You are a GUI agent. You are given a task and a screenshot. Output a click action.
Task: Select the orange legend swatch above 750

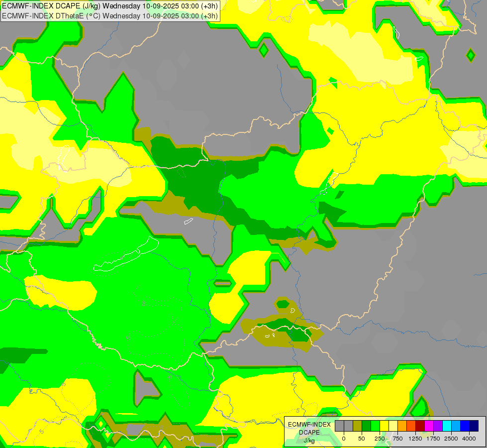click(402, 426)
